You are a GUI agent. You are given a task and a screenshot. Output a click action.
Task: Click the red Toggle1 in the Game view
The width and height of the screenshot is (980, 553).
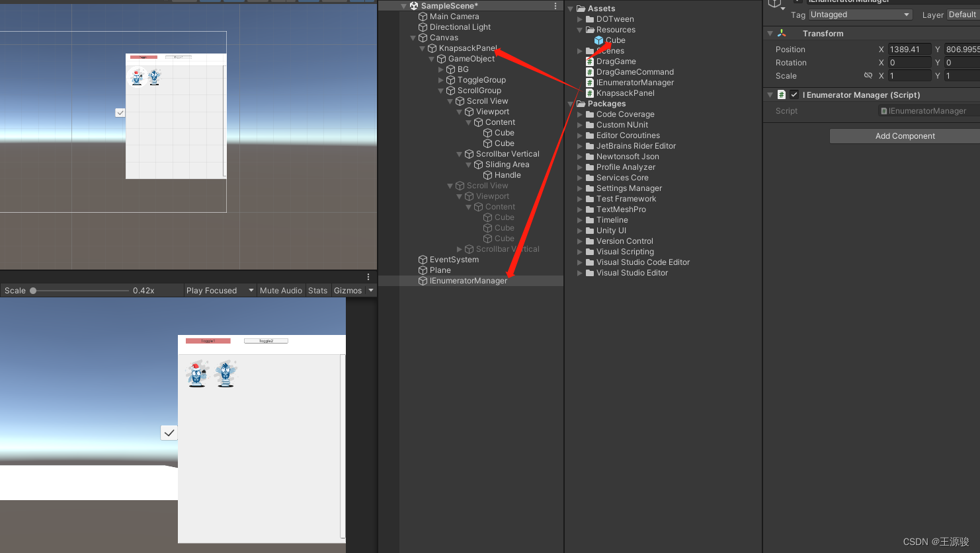(208, 341)
